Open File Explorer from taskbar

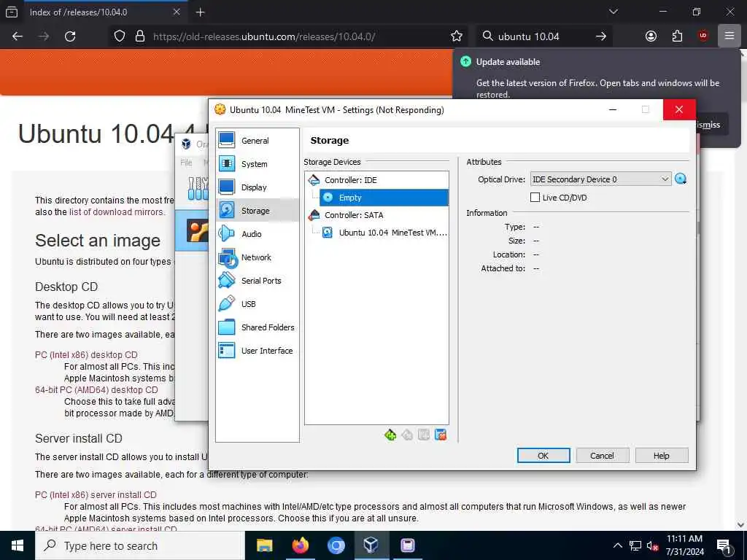264,545
